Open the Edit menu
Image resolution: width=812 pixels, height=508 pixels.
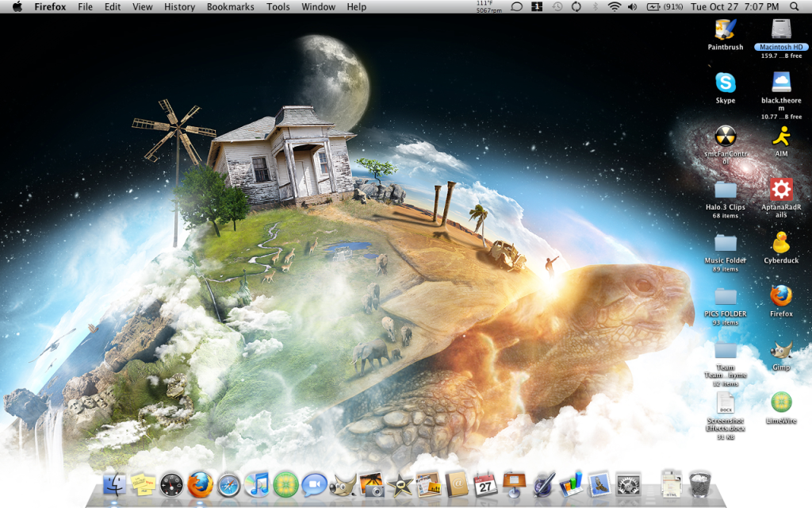point(113,6)
